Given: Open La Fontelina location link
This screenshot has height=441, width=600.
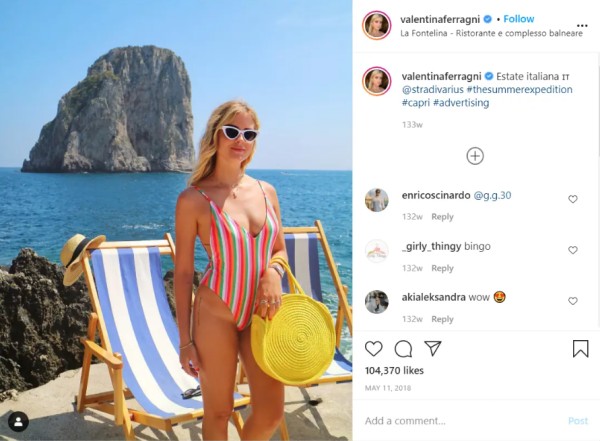Looking at the screenshot, I should 491,33.
